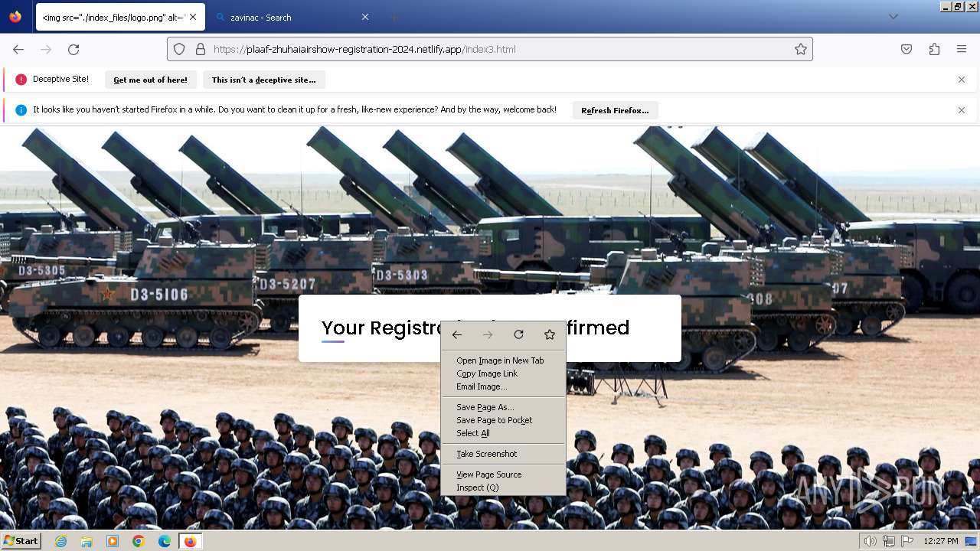Open the list all tabs dropdown
This screenshot has width=980, height=551.
click(893, 17)
